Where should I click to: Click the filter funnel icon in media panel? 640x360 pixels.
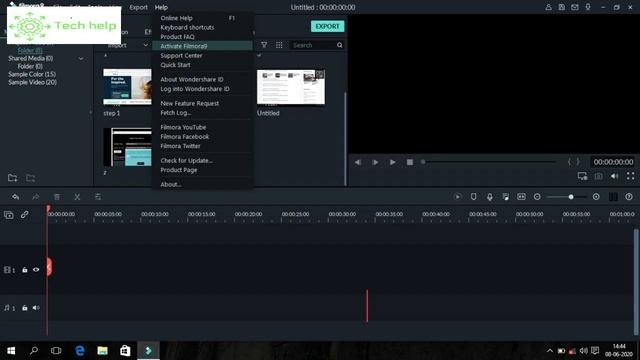[264, 45]
